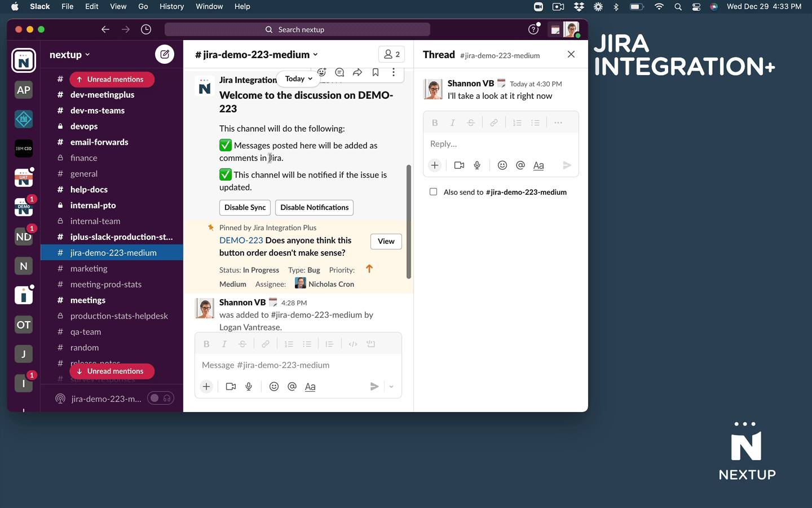Click the Message #jira-demo-223-medium input
The height and width of the screenshot is (508, 812).
[x=298, y=365]
